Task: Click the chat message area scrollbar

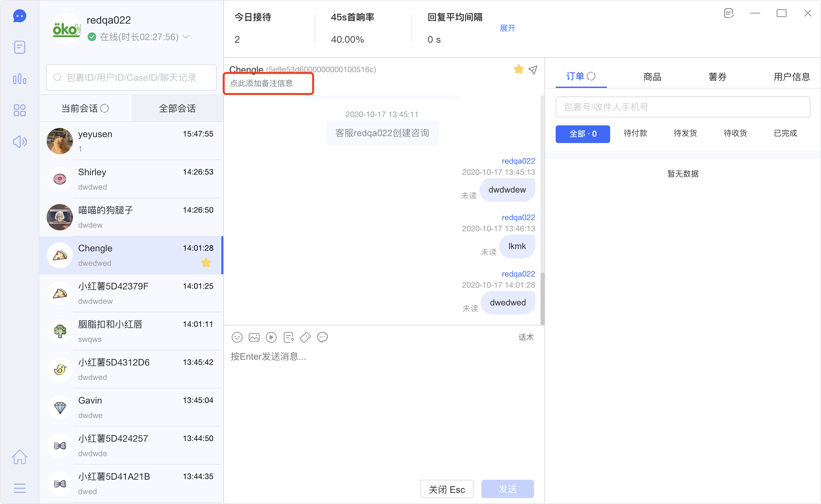Action: click(x=543, y=298)
